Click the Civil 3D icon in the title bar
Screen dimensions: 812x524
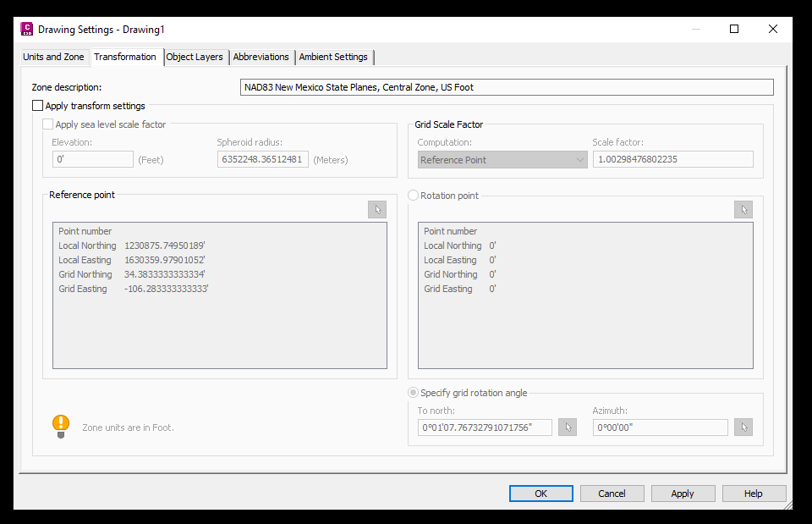[x=26, y=28]
